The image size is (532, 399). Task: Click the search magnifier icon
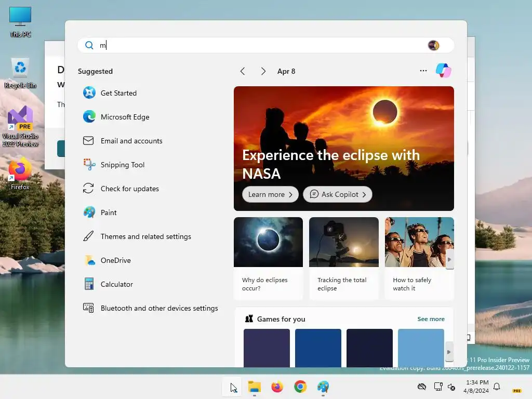click(x=89, y=45)
